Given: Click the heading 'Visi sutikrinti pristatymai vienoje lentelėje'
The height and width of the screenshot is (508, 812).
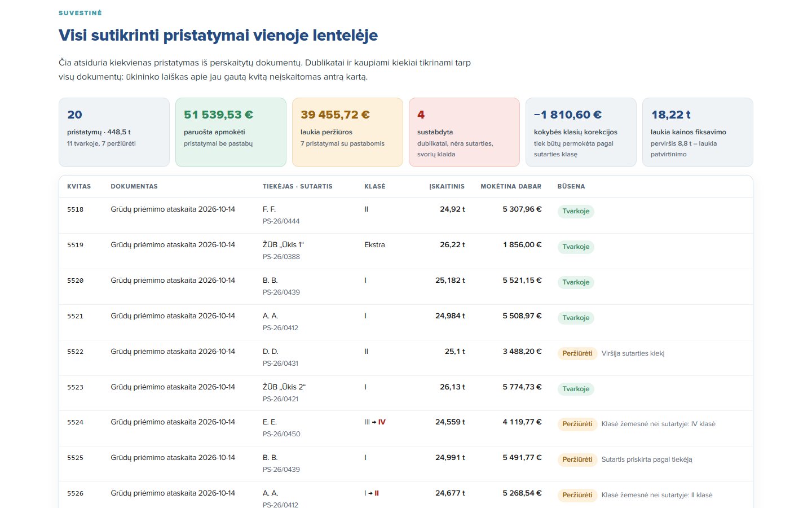Looking at the screenshot, I should coord(218,35).
